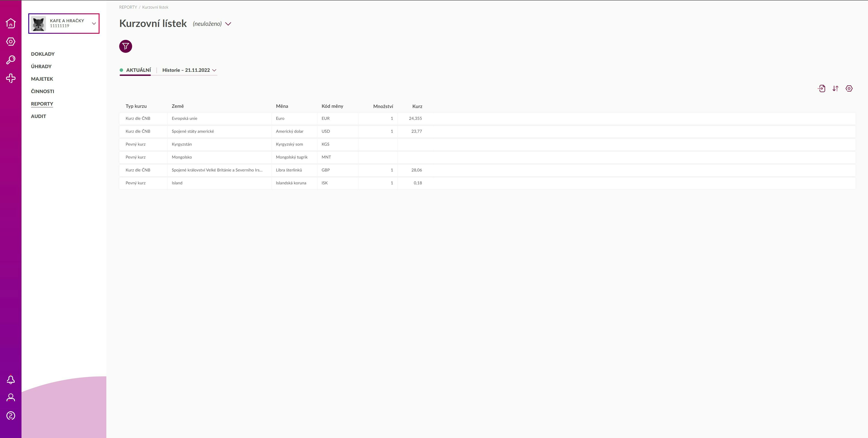
Task: Open the home icon in sidebar
Action: tap(11, 23)
